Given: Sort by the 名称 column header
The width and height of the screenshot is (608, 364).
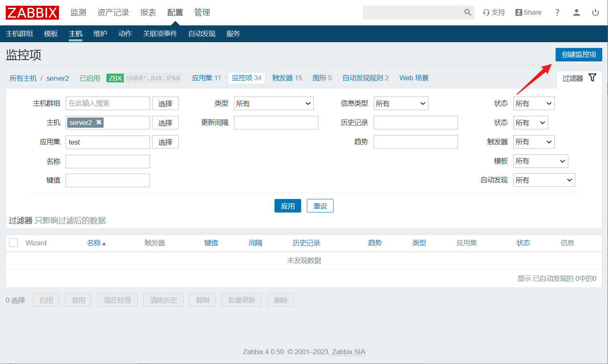Looking at the screenshot, I should tap(94, 243).
